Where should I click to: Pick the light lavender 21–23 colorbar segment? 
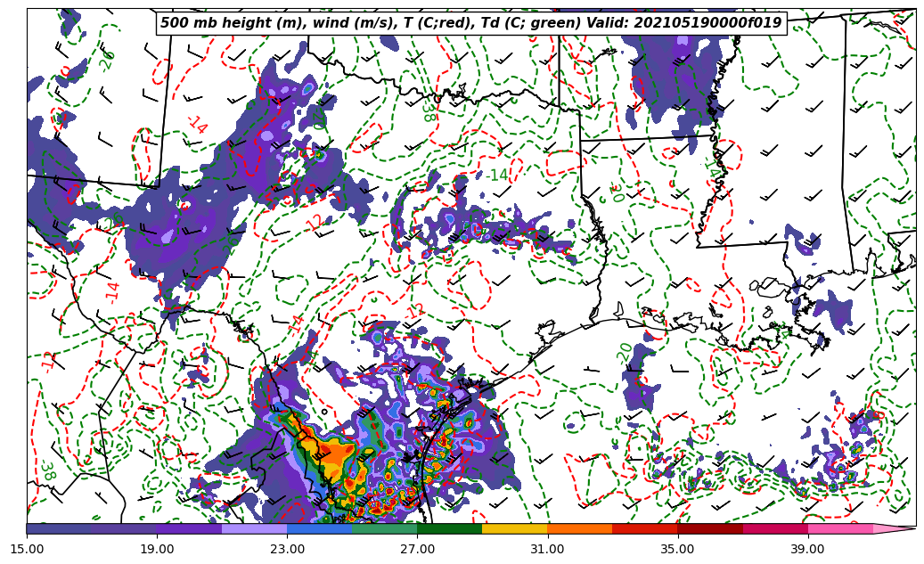tap(255, 528)
